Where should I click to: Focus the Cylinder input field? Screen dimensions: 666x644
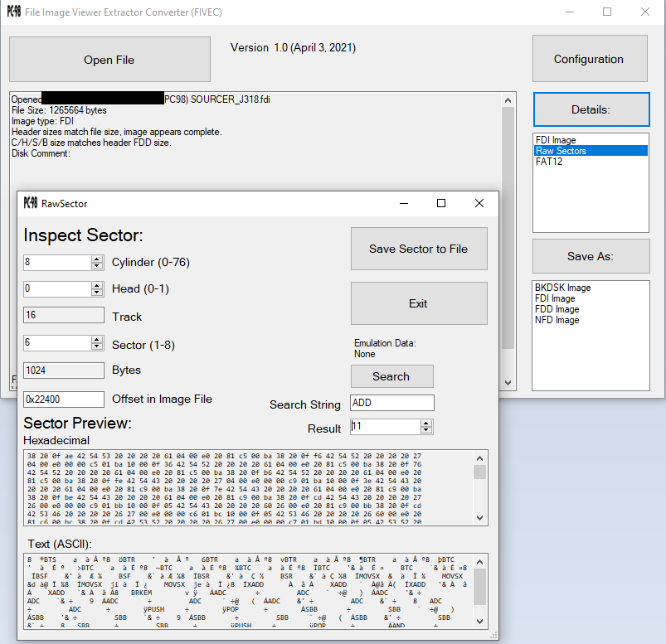[x=57, y=263]
